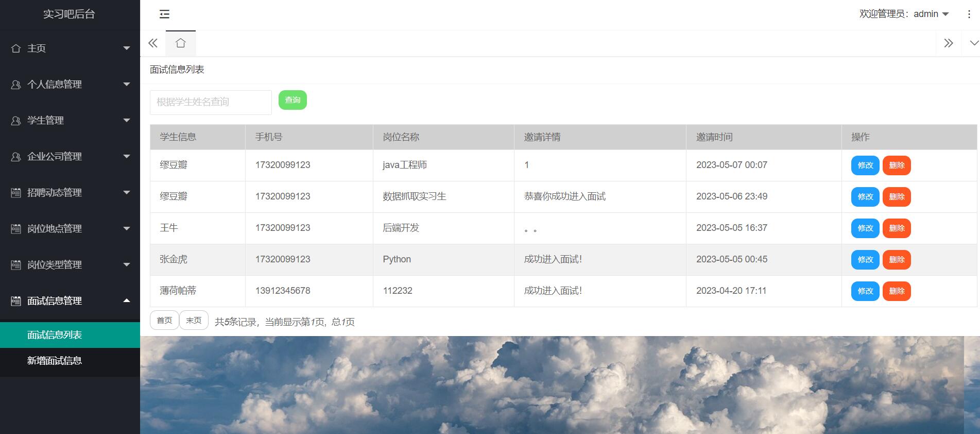The width and height of the screenshot is (980, 434).
Task: Expand the 企业公司管理 menu arrow
Action: click(127, 156)
